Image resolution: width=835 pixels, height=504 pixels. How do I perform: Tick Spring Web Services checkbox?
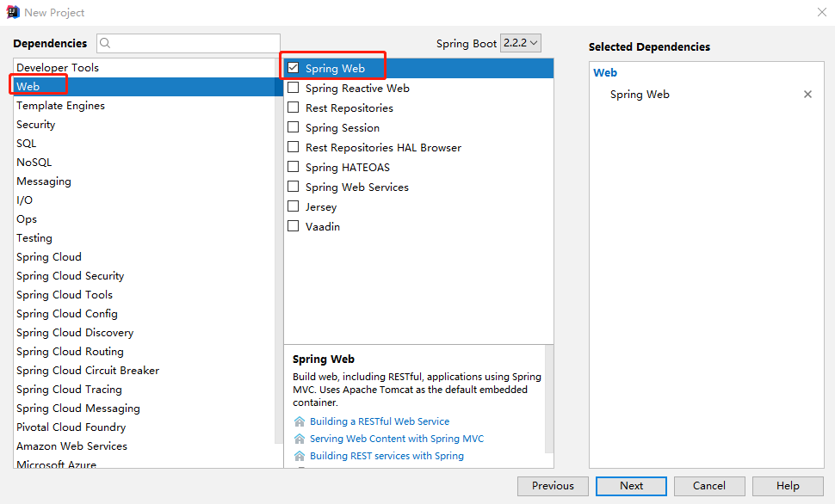(x=293, y=187)
